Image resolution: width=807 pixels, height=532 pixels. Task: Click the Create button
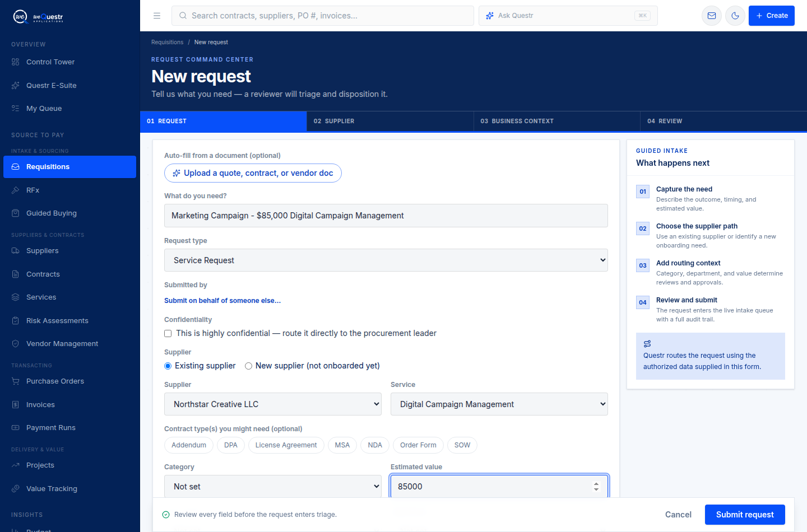(x=772, y=16)
